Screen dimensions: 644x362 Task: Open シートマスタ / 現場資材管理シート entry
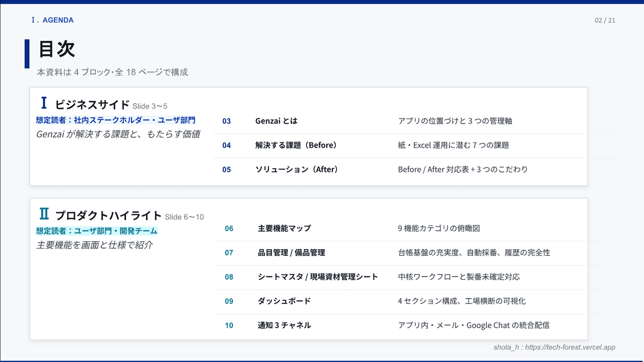coord(318,277)
